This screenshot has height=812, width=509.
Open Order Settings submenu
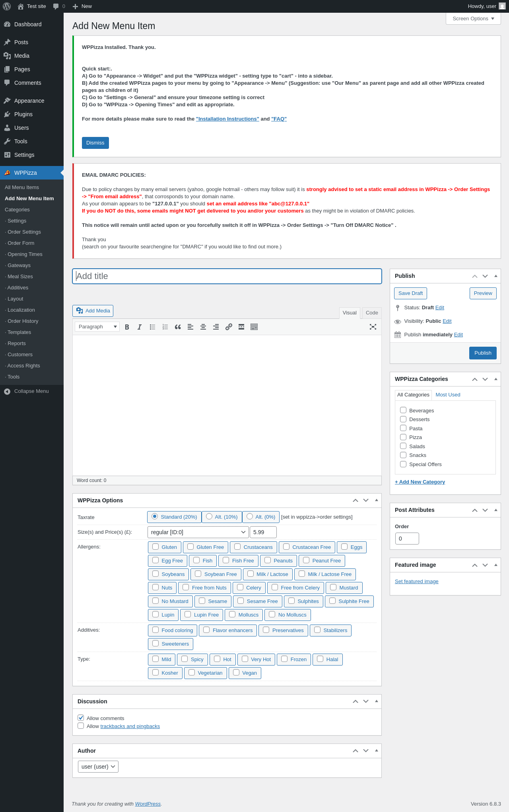(x=24, y=232)
